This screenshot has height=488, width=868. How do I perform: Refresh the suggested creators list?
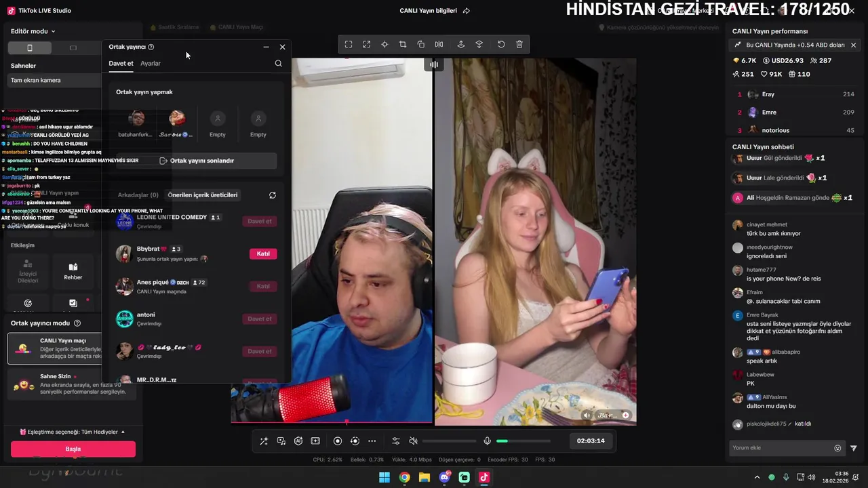pyautogui.click(x=273, y=195)
